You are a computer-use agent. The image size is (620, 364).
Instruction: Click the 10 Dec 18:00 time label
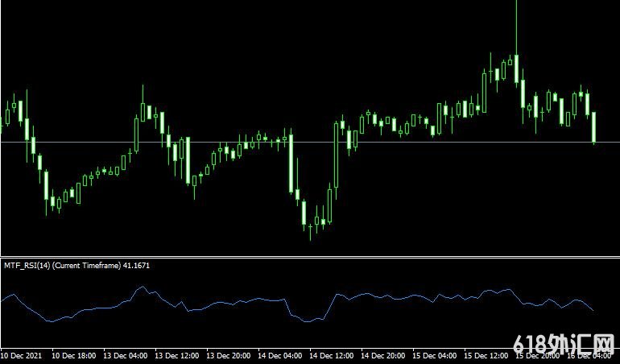click(74, 355)
